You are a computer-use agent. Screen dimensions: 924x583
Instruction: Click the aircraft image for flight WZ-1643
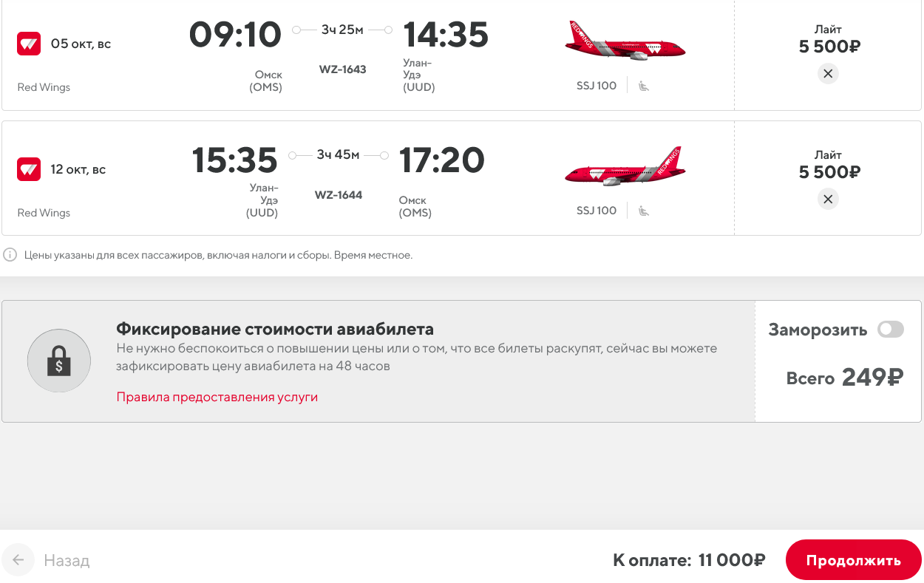[x=625, y=41]
